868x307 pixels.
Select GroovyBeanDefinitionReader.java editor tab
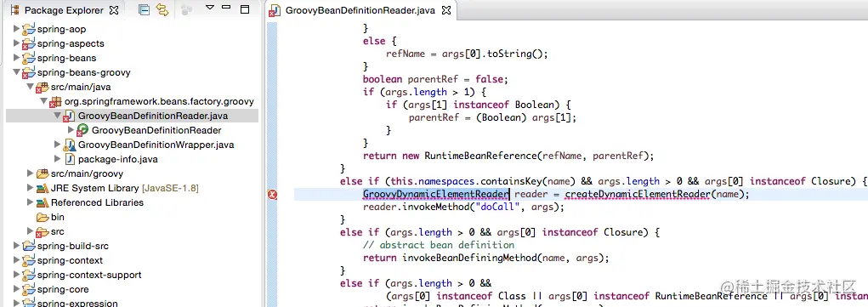(360, 10)
